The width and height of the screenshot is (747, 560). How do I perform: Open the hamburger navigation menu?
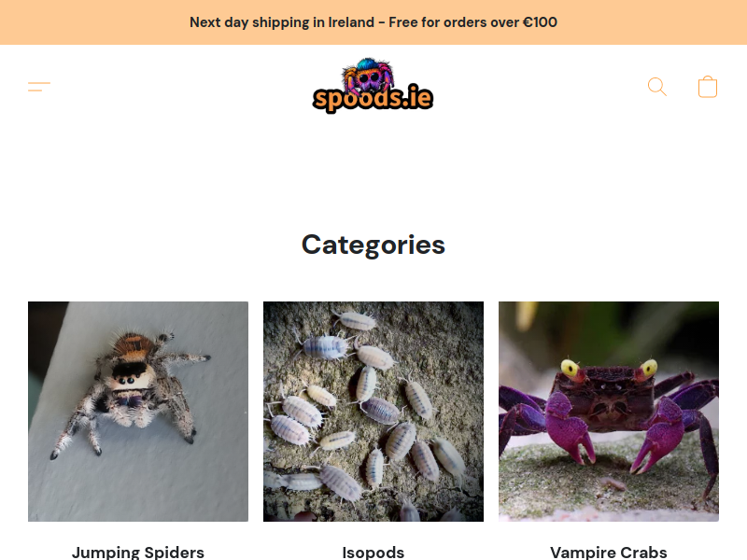point(39,87)
